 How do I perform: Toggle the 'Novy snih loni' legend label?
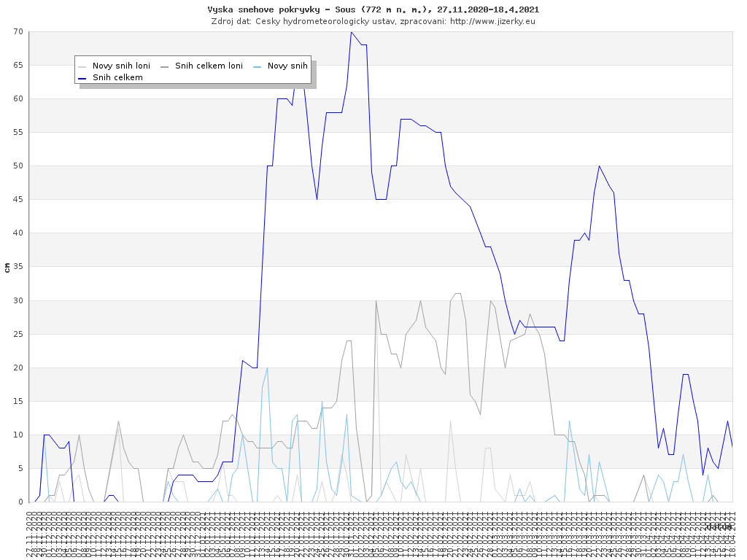(x=121, y=66)
